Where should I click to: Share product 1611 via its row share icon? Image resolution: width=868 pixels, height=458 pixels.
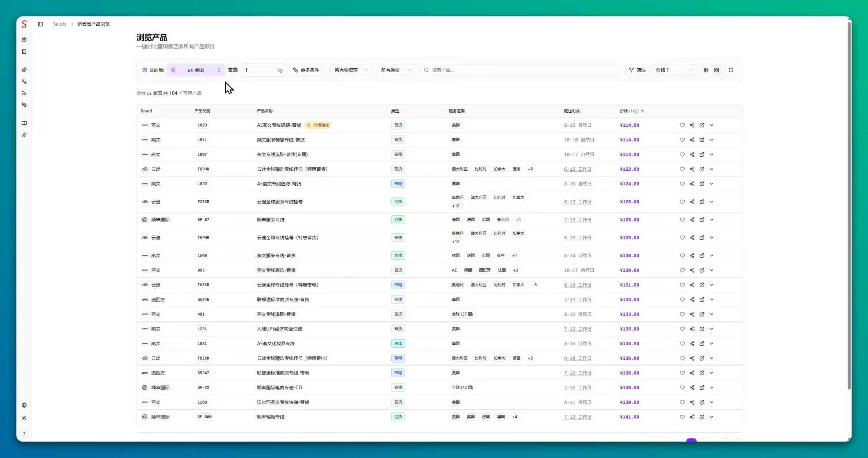click(692, 140)
